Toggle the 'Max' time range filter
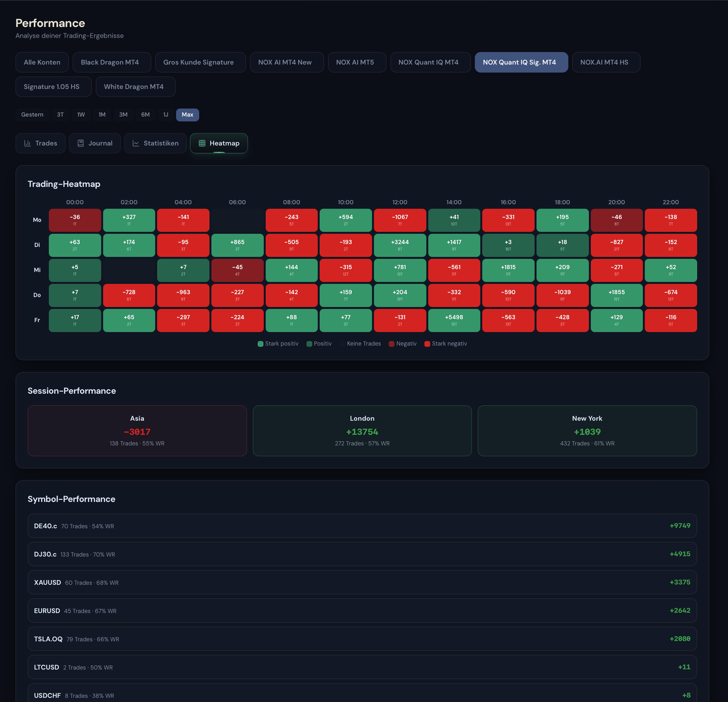 187,115
